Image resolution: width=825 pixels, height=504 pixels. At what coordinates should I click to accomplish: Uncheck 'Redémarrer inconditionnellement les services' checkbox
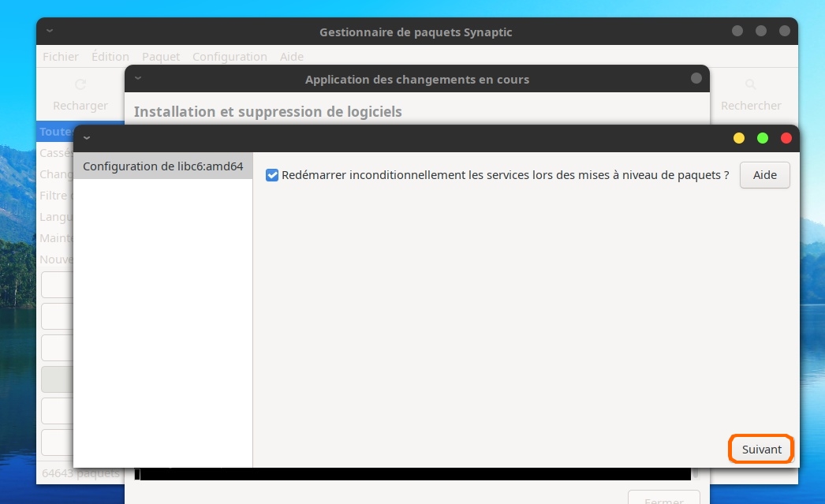272,175
